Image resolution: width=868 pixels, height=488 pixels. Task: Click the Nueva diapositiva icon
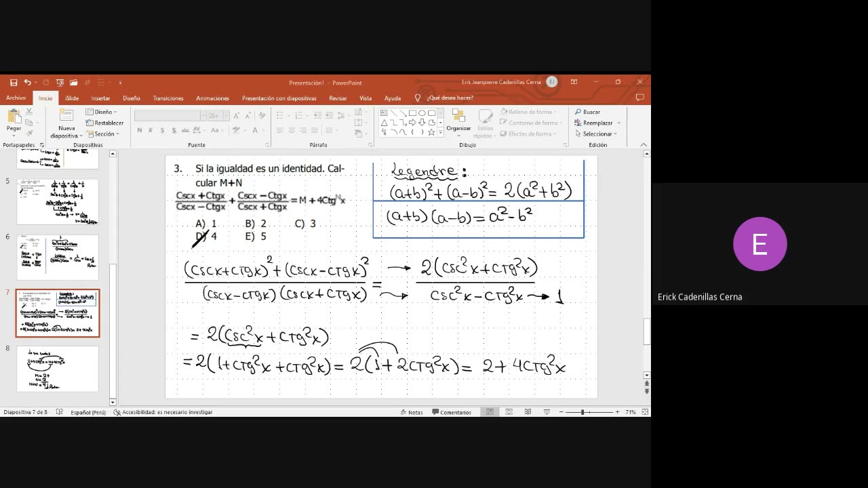click(x=66, y=116)
